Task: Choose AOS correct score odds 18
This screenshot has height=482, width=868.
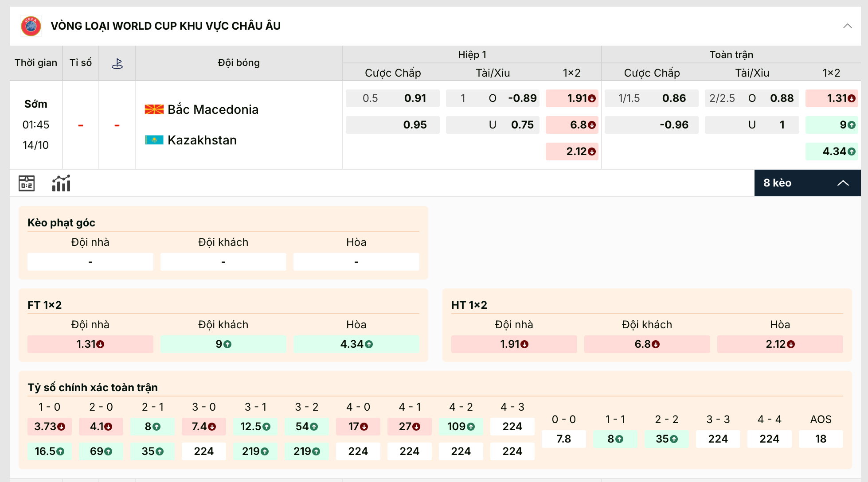Action: pos(821,439)
